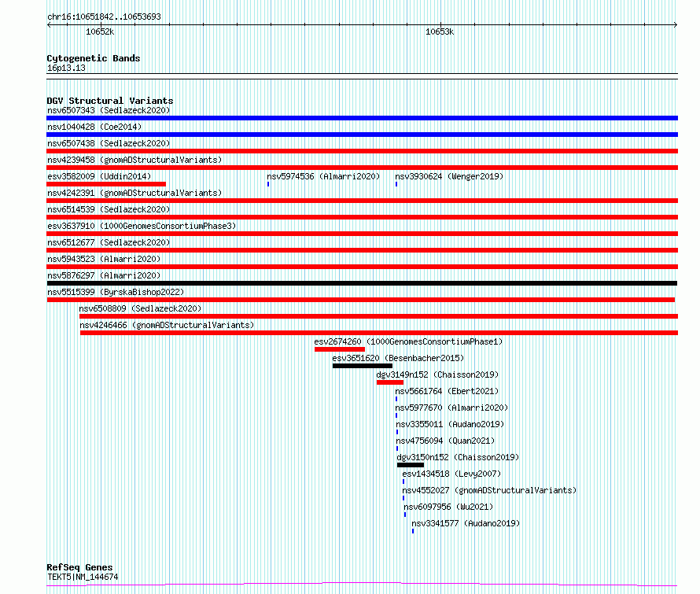Open dgv3149n152 (Chaisson2019) variant label

(437, 374)
